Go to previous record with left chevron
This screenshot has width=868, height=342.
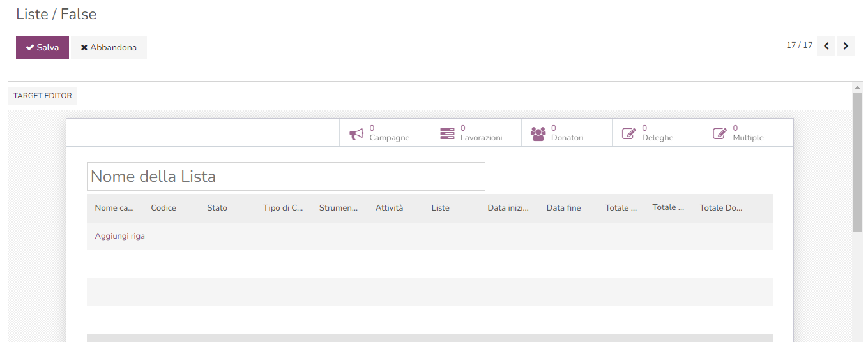[x=826, y=46]
